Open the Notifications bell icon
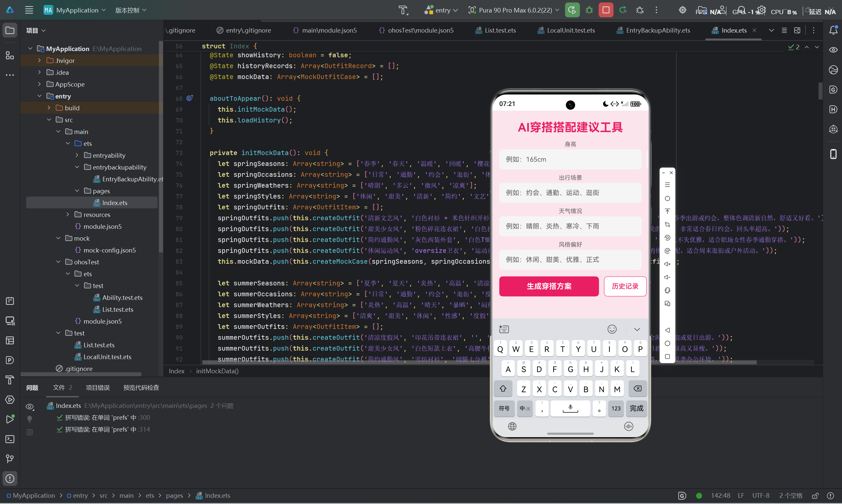 833,30
